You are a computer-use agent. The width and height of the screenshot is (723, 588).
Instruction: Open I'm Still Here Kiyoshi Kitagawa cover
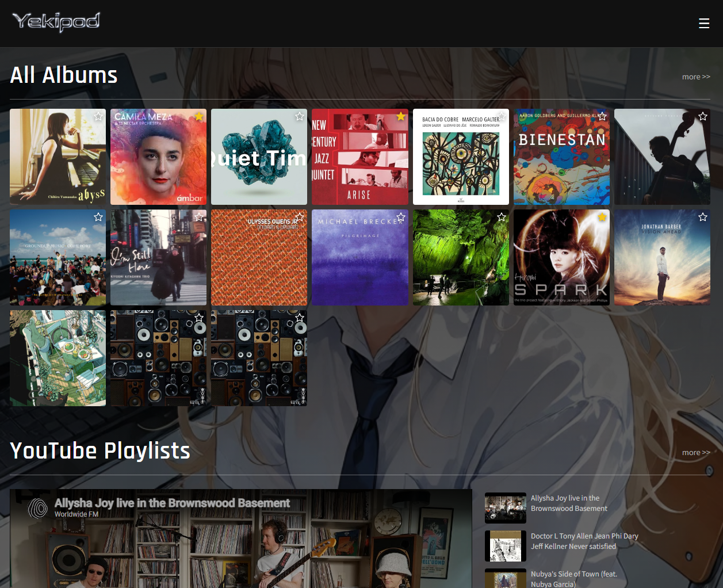coord(158,257)
